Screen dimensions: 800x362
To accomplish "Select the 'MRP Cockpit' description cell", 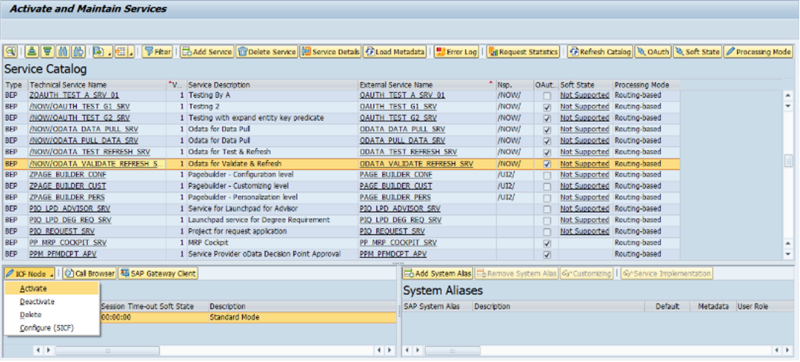I will coord(272,242).
